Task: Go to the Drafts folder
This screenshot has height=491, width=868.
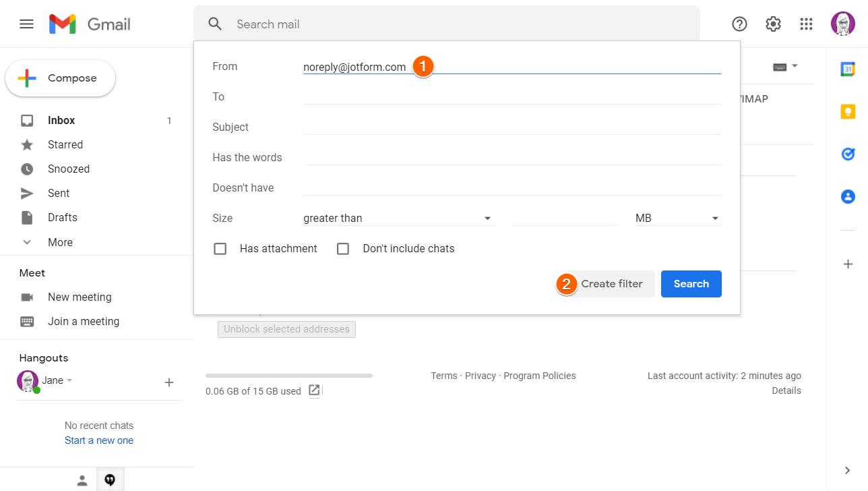Action: (x=62, y=218)
